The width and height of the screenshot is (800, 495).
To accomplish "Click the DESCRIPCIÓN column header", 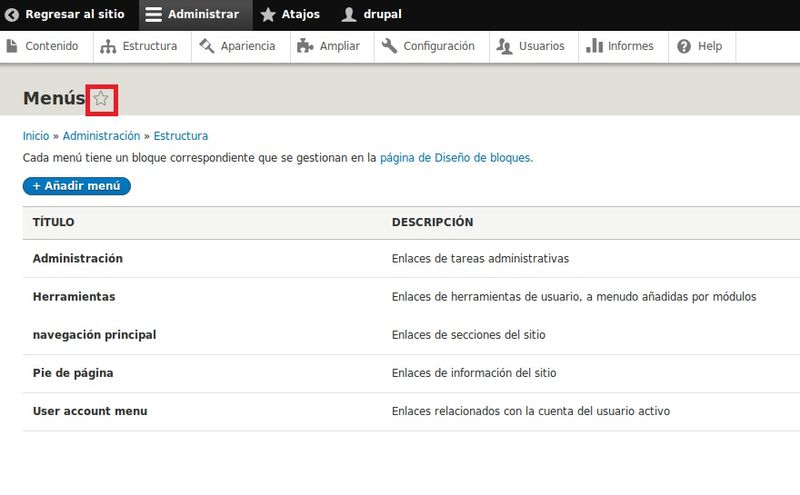I will coord(433,222).
